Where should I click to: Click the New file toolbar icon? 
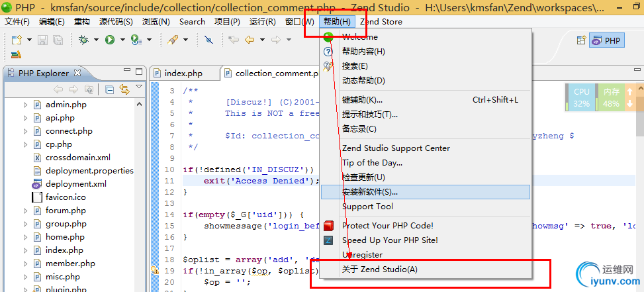[x=17, y=40]
